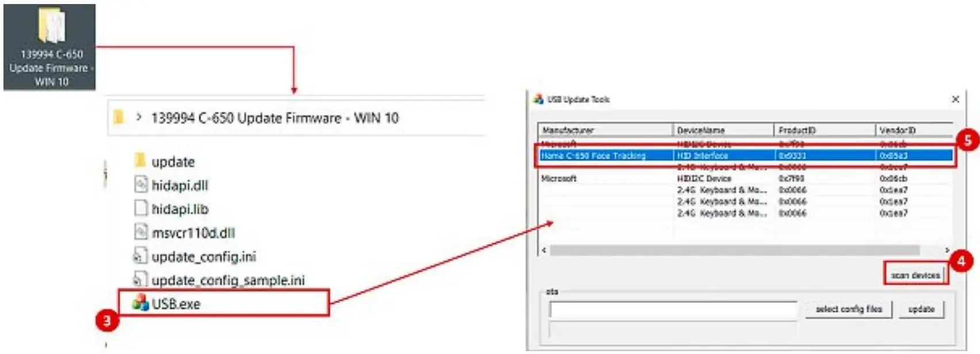Click the select config files button

[x=848, y=309]
